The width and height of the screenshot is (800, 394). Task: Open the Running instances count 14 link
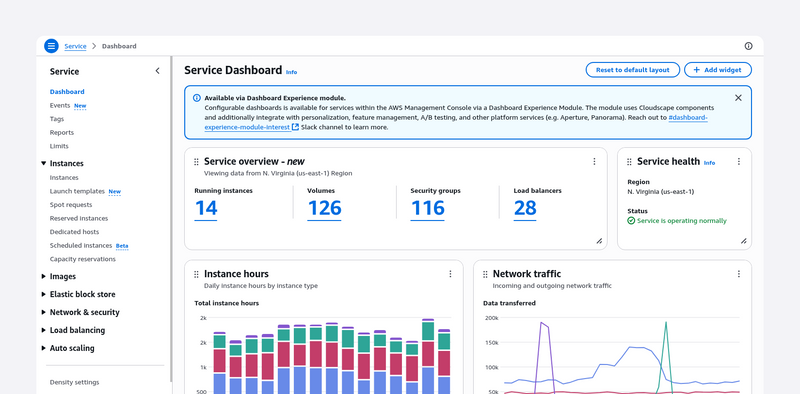pyautogui.click(x=206, y=208)
